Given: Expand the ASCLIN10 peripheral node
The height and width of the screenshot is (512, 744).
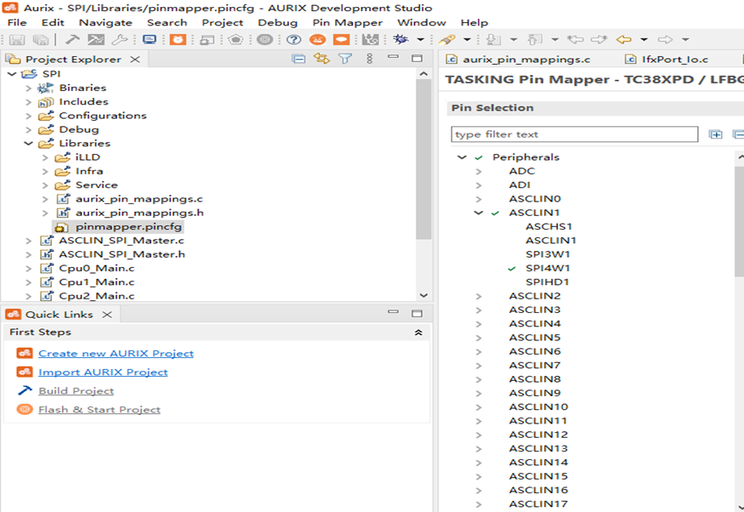Looking at the screenshot, I should pos(478,407).
